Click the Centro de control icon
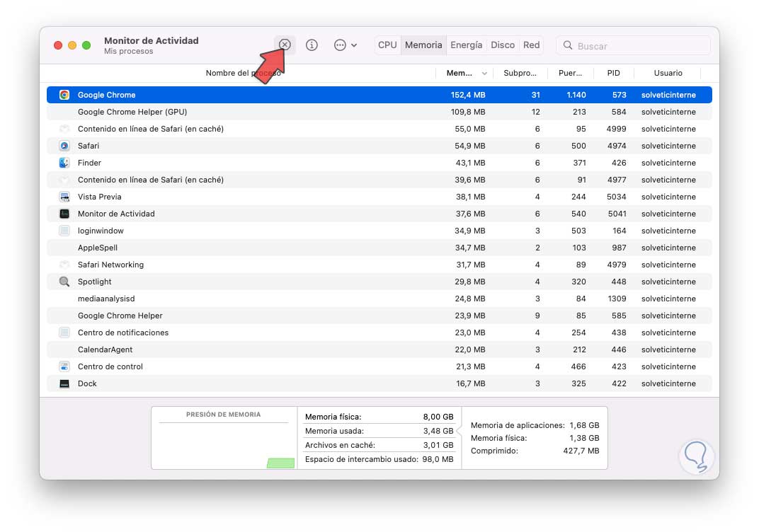Screen dimensions: 759x532 point(64,366)
